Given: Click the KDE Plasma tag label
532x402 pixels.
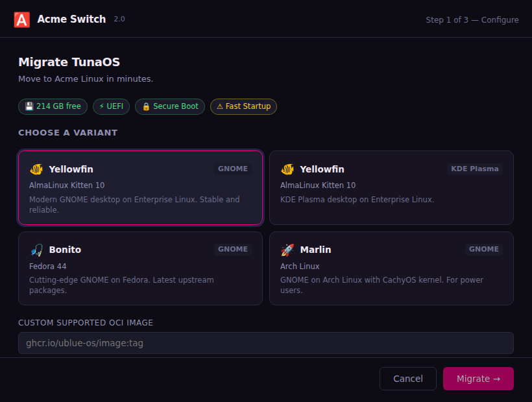Looking at the screenshot, I should (475, 169).
